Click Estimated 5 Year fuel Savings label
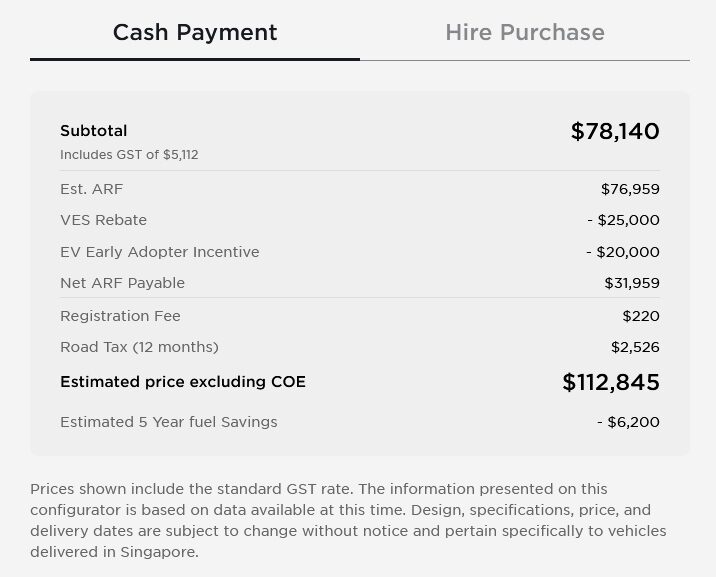Image resolution: width=716 pixels, height=577 pixels. (x=169, y=422)
